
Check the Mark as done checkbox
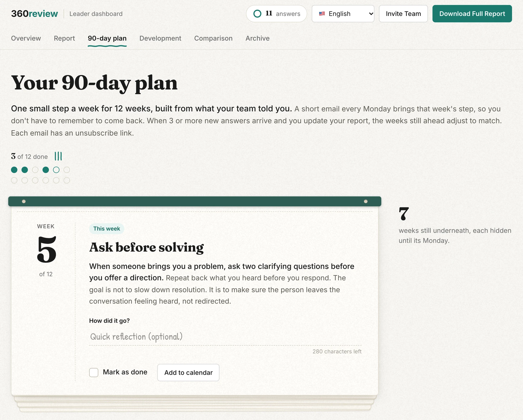(94, 372)
